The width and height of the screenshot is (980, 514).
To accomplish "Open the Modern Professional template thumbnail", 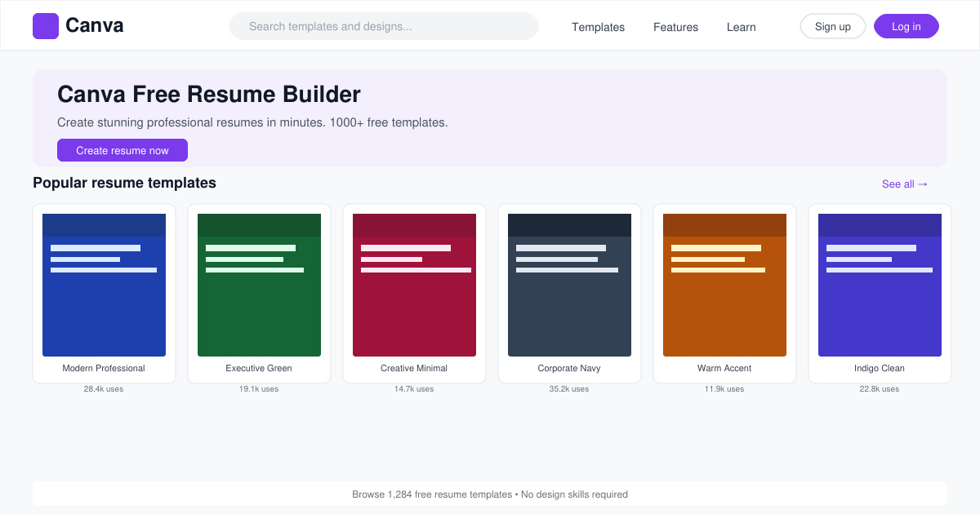I will click(x=104, y=285).
